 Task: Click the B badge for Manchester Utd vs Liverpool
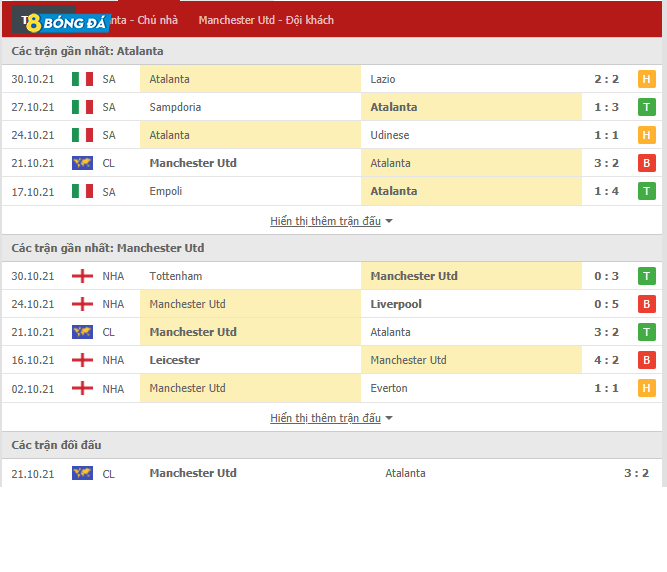tap(646, 304)
